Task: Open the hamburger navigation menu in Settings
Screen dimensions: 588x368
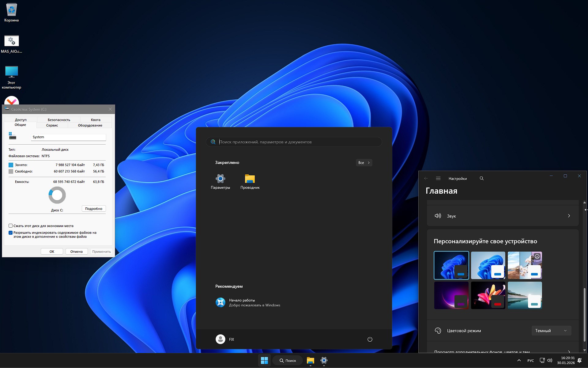Action: [x=438, y=178]
